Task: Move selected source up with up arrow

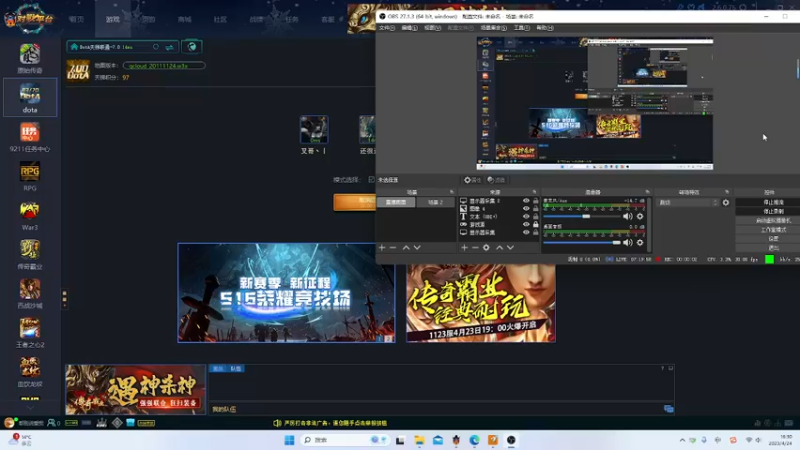Action: (499, 247)
